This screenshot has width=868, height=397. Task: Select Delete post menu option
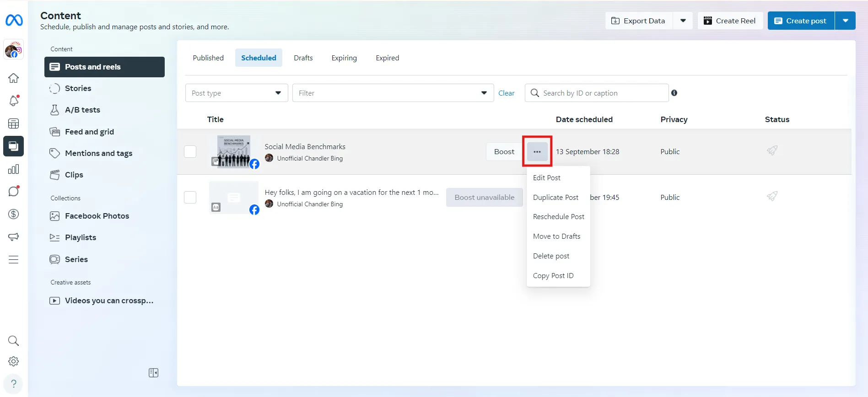tap(551, 256)
